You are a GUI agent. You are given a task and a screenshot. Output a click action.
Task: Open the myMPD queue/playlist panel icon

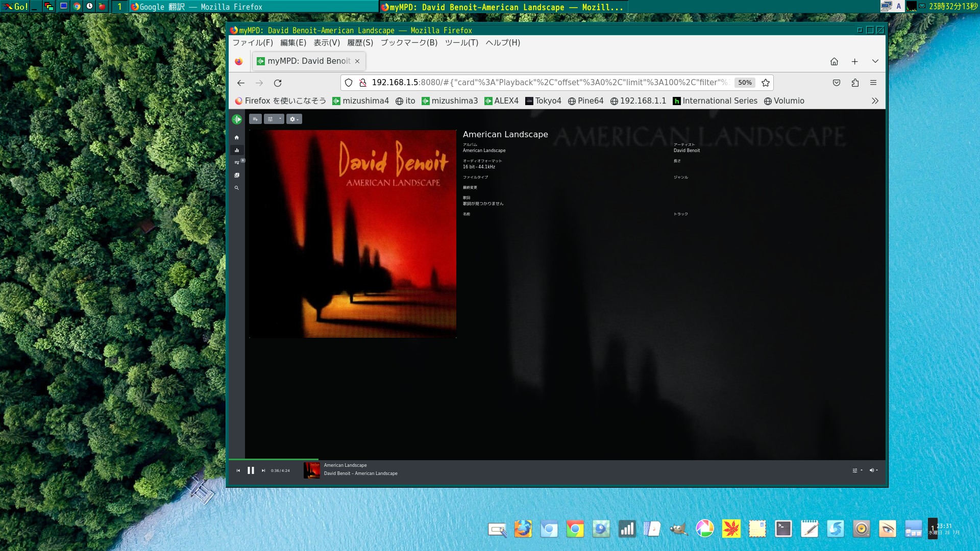click(x=237, y=162)
